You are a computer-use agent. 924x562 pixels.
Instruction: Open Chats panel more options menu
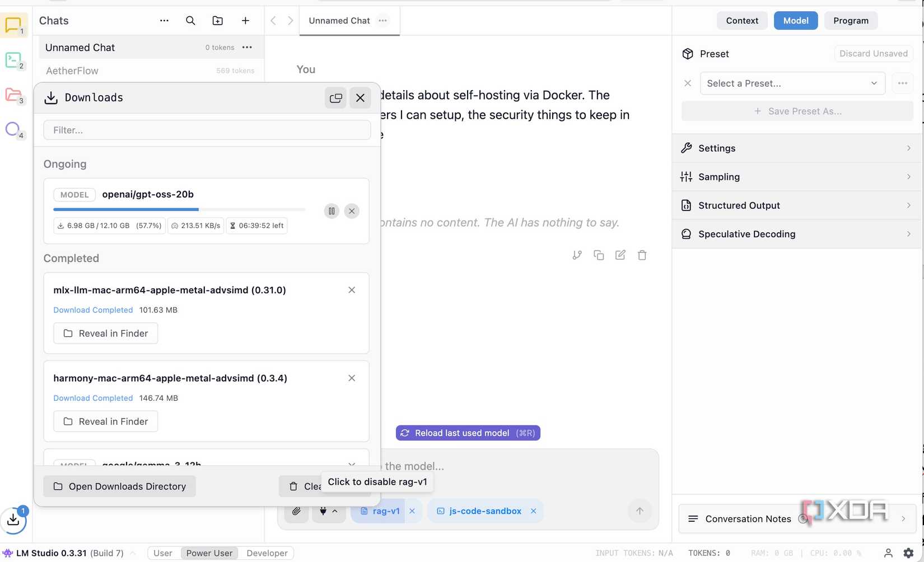pos(164,21)
